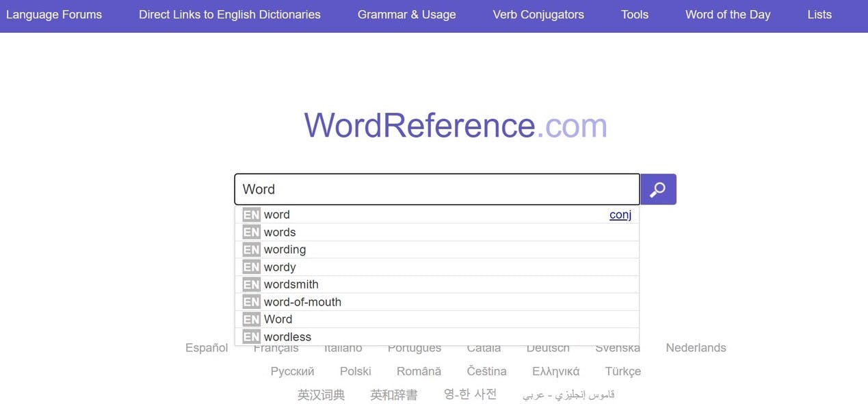Open the Verb Conjugators menu
The height and width of the screenshot is (404, 868).
[x=538, y=14]
